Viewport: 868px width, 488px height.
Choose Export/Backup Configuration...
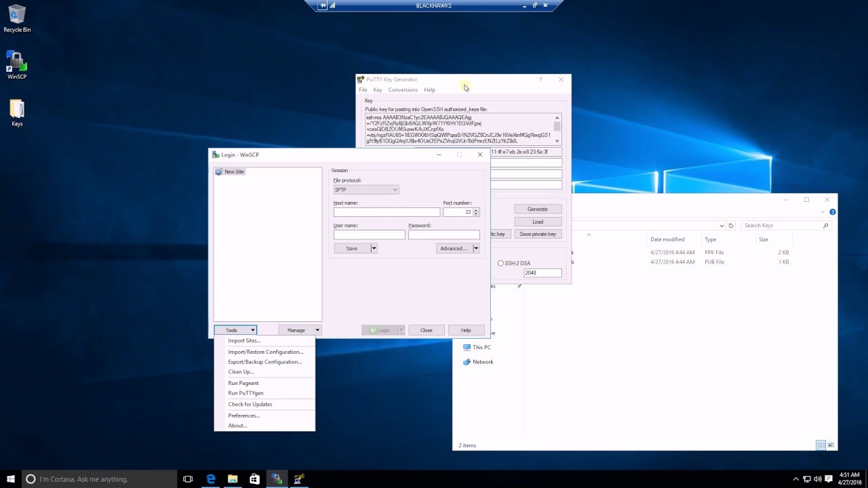pyautogui.click(x=264, y=362)
